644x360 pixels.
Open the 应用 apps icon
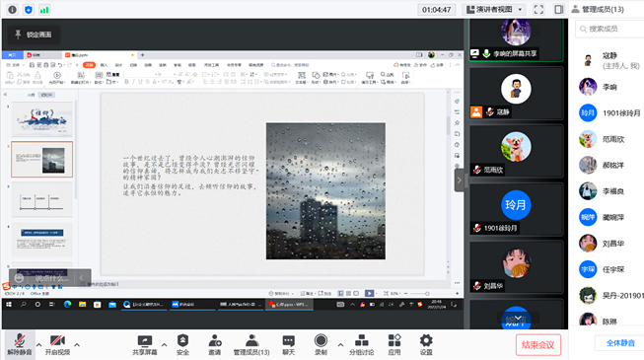pyautogui.click(x=394, y=345)
